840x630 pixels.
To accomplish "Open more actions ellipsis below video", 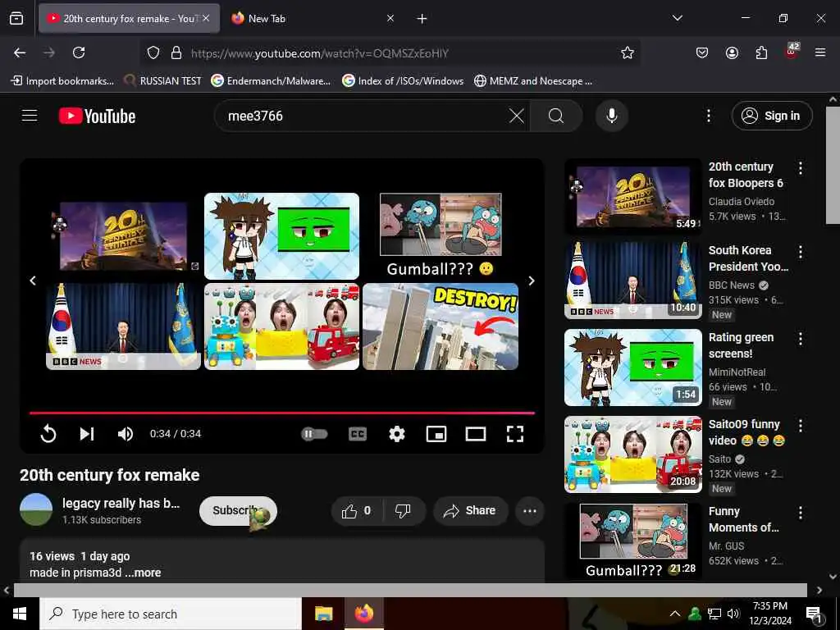I will [x=530, y=510].
